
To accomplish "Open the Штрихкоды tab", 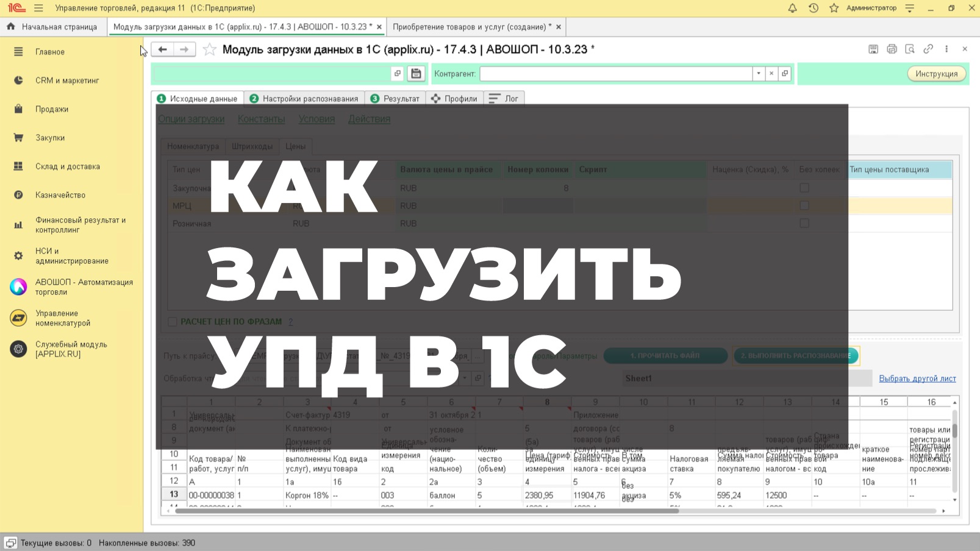I will tap(254, 146).
